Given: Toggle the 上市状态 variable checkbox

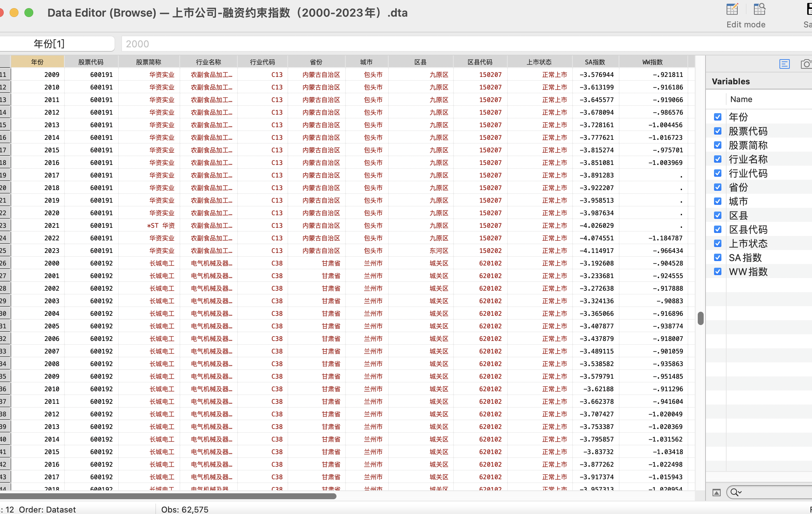Looking at the screenshot, I should (718, 244).
